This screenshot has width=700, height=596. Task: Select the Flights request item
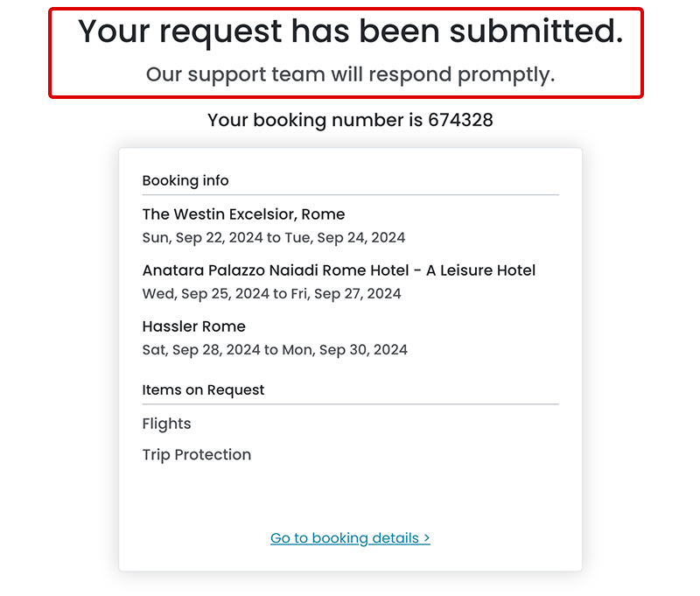[166, 424]
